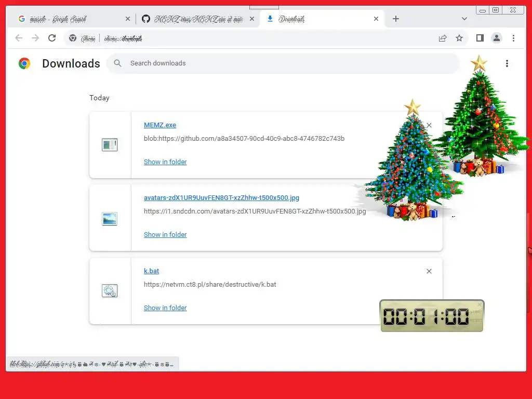The image size is (532, 399).
Task: Remove k.bat from the downloads list
Action: click(429, 271)
